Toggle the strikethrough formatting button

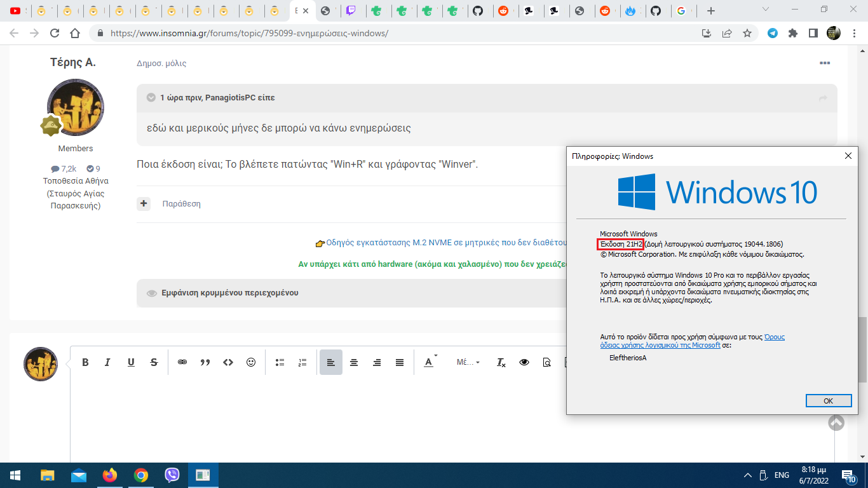(154, 362)
